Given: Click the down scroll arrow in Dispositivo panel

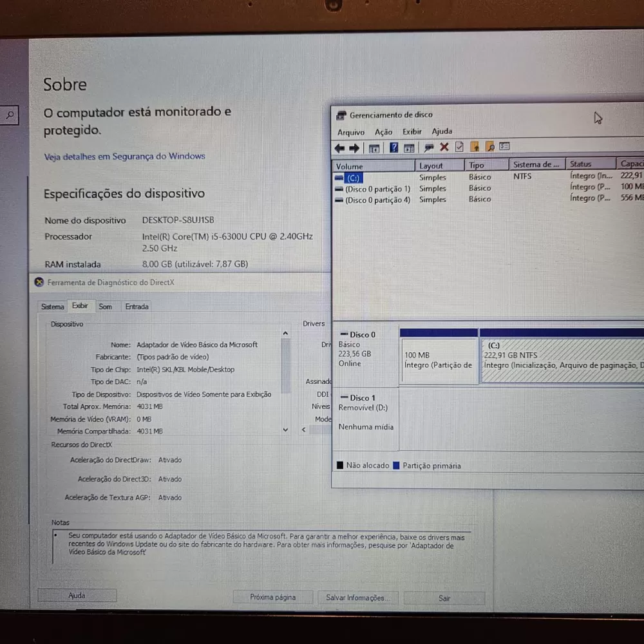Looking at the screenshot, I should (285, 430).
